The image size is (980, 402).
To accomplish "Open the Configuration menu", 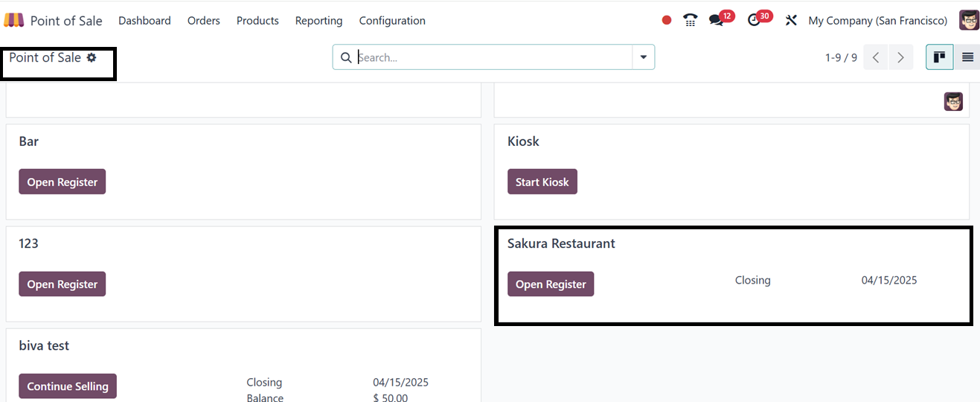I will 392,20.
